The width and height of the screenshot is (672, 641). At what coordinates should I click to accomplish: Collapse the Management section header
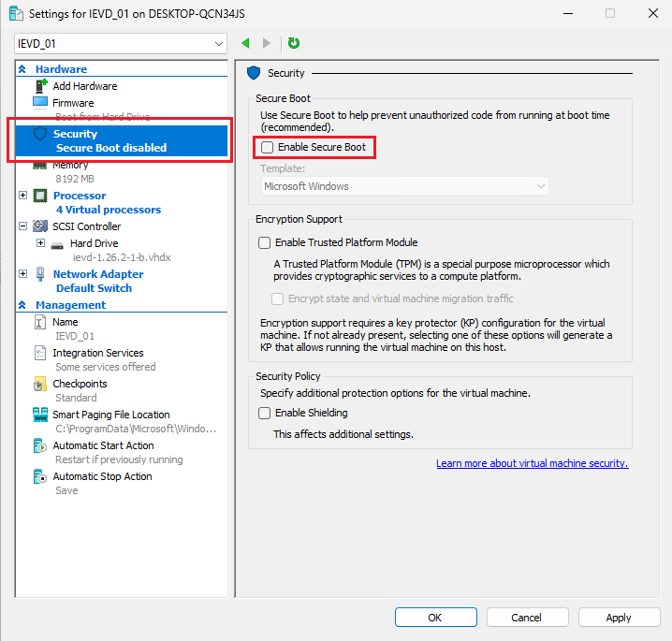[22, 305]
